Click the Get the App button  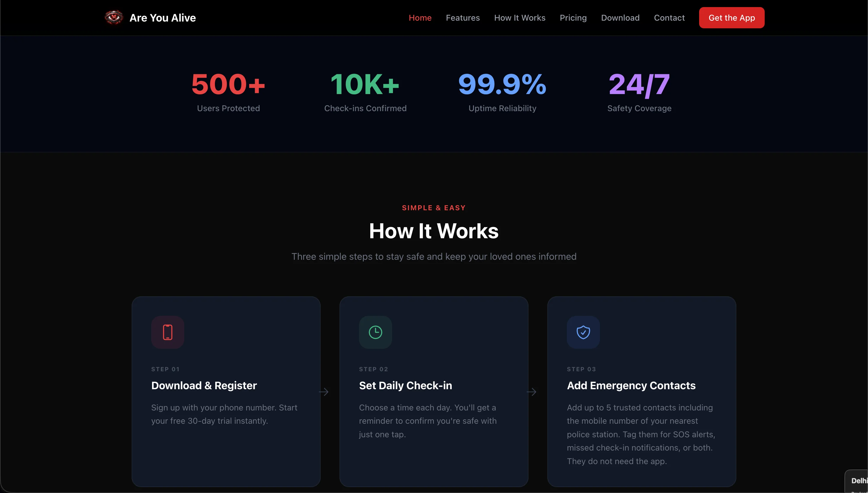coord(731,18)
